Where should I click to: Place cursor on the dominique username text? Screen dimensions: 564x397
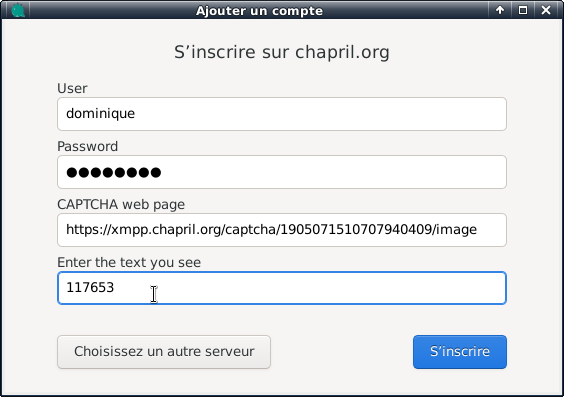pos(100,114)
